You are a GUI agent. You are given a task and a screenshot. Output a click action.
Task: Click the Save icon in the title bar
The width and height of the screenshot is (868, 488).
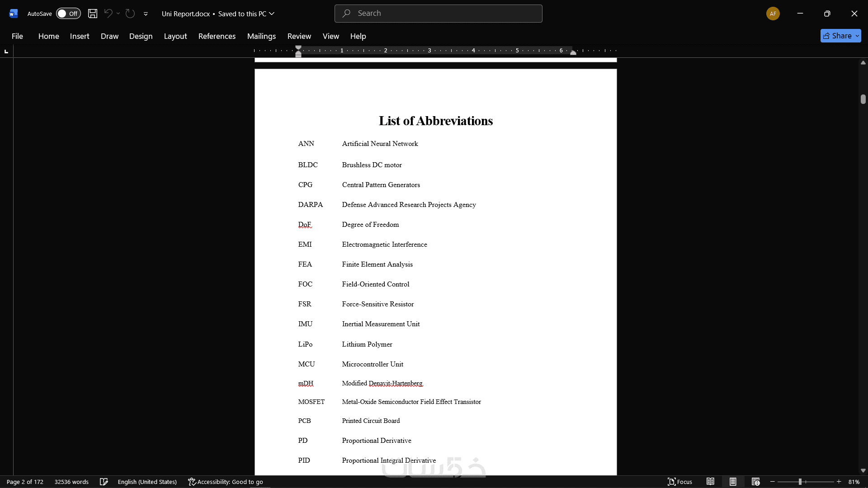pos(93,14)
